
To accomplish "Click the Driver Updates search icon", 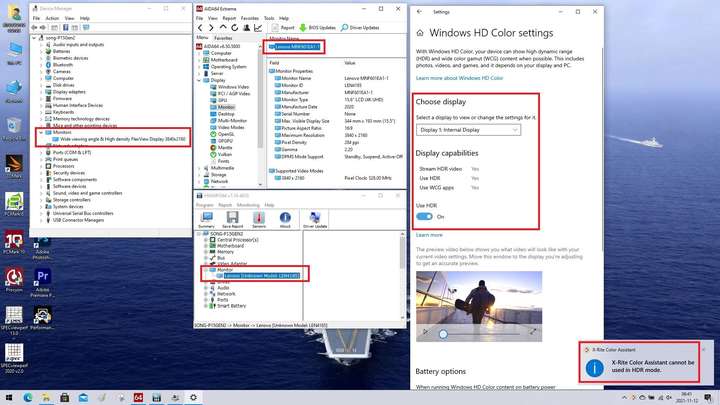I will (344, 28).
